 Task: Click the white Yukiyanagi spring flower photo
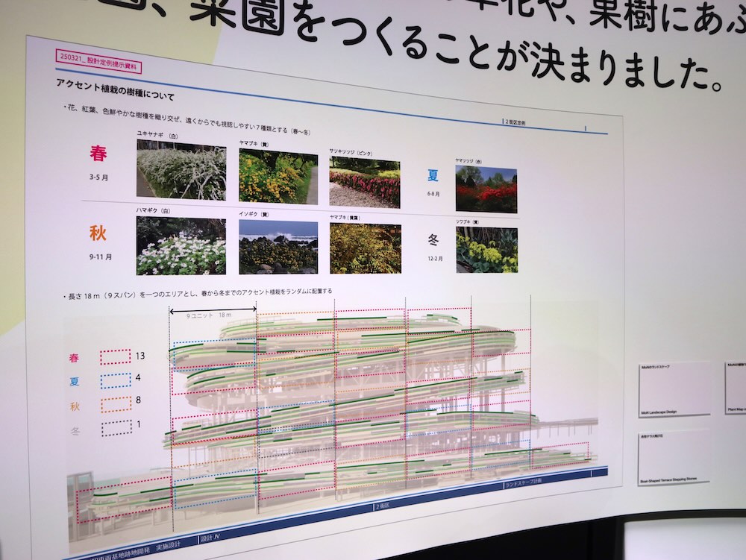coord(181,169)
